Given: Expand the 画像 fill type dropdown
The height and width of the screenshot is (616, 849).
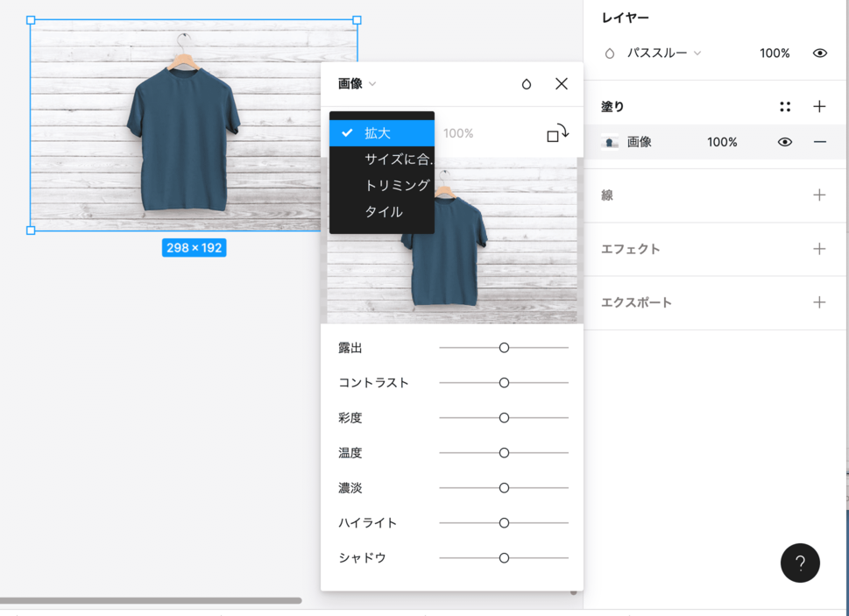Looking at the screenshot, I should click(357, 84).
